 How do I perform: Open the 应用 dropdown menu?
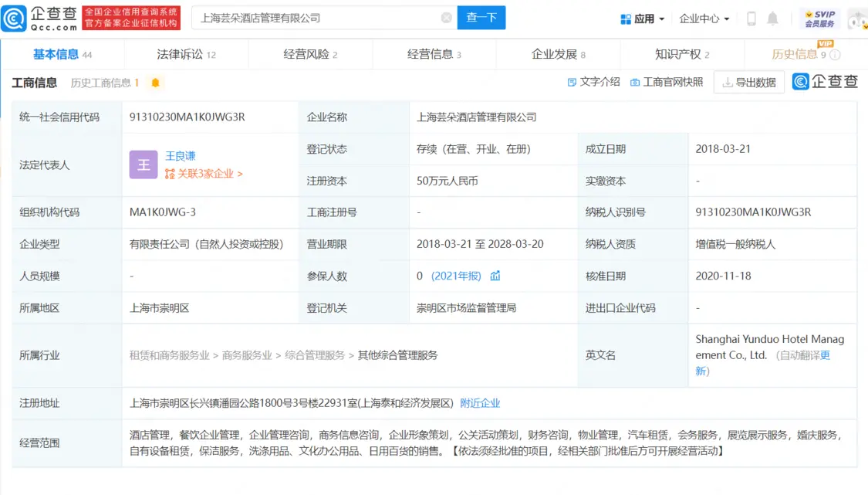pos(642,19)
